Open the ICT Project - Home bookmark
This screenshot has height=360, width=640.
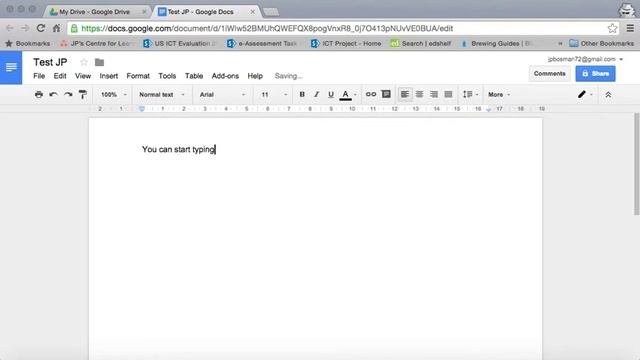coord(346,43)
